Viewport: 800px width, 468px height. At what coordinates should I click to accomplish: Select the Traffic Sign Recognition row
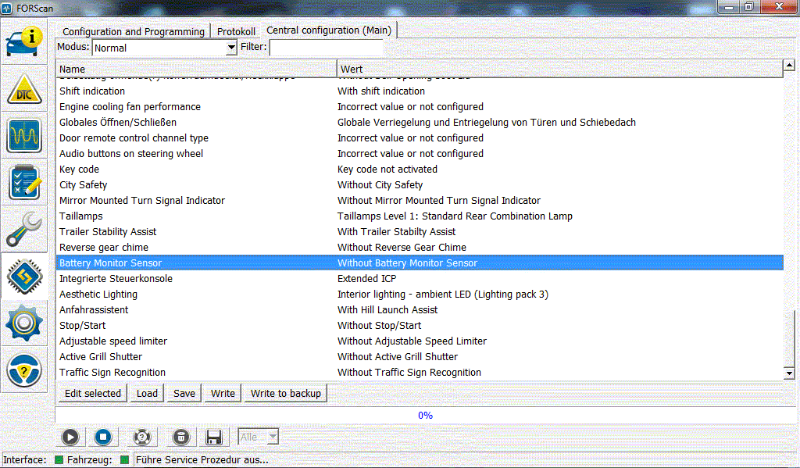pyautogui.click(x=419, y=373)
